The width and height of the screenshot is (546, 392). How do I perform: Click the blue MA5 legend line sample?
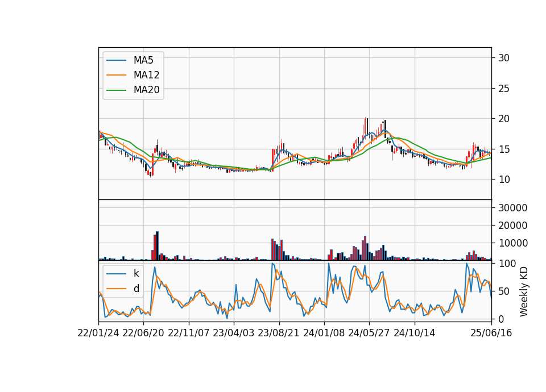point(116,61)
